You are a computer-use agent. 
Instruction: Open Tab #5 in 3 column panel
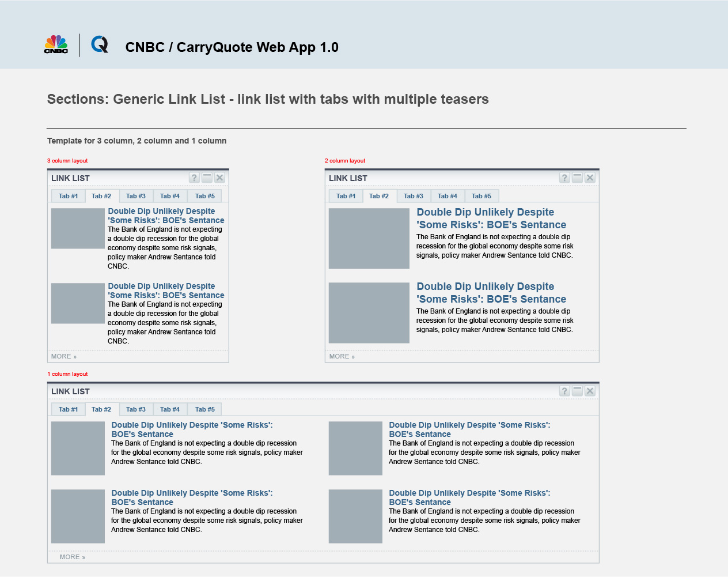click(204, 196)
